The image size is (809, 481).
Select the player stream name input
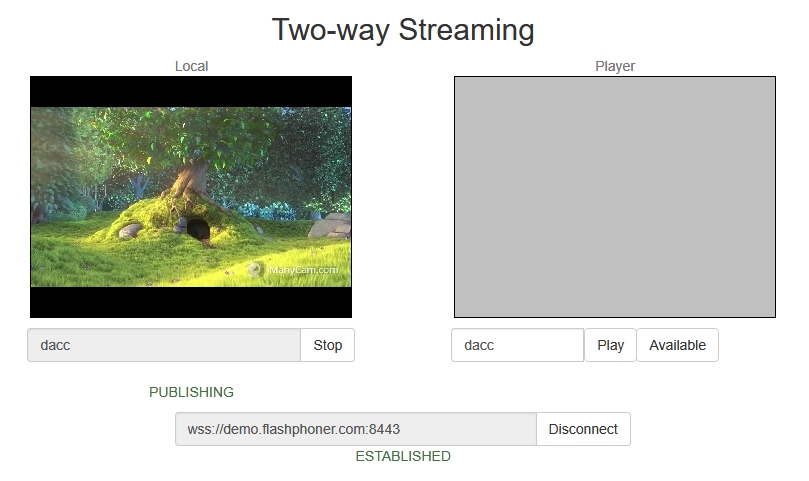click(x=517, y=345)
